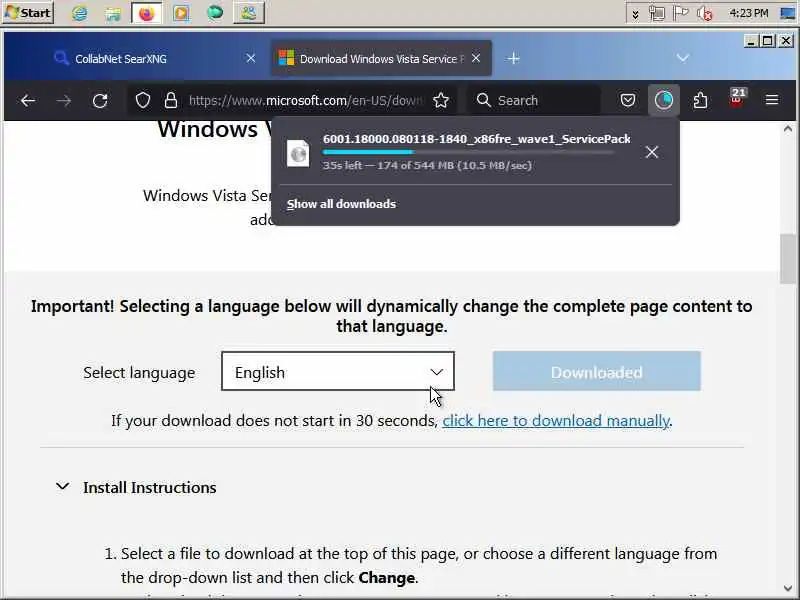Click the forward navigation arrow

64,101
